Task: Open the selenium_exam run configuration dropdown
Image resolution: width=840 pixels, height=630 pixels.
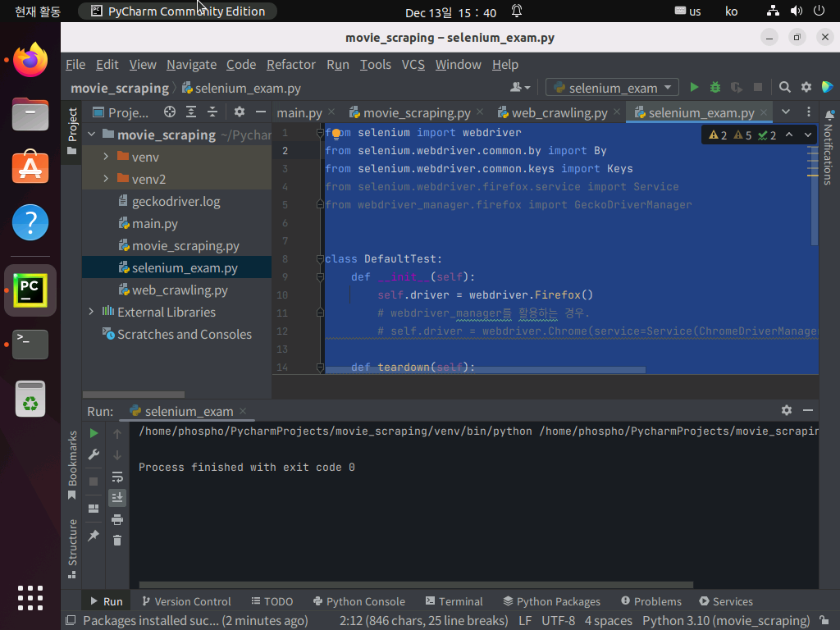Action: 612,87
